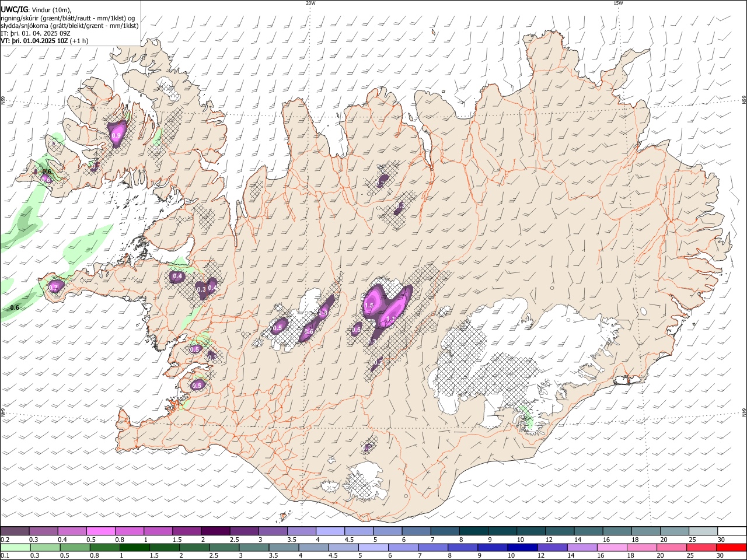Click the '1.5' snowfall value in central highlands

point(369,305)
